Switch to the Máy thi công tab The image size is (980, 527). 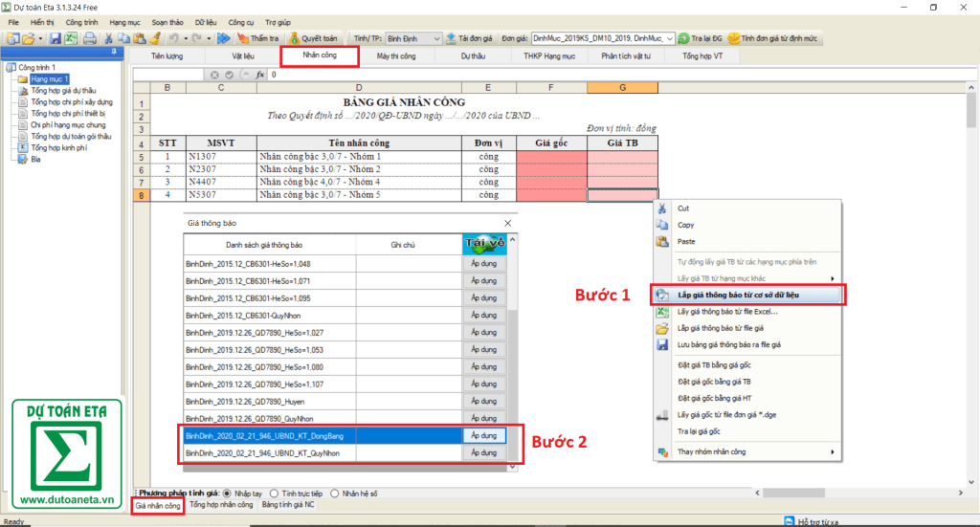click(395, 56)
